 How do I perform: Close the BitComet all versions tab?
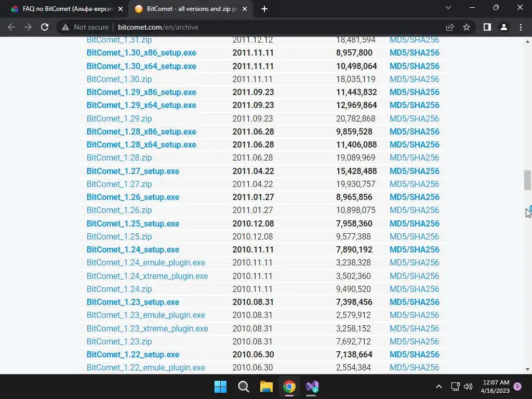[x=245, y=9]
